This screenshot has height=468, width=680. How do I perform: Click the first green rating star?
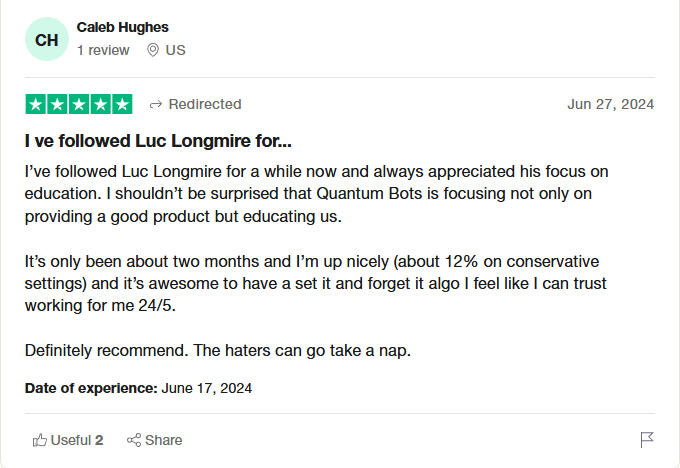pyautogui.click(x=35, y=104)
